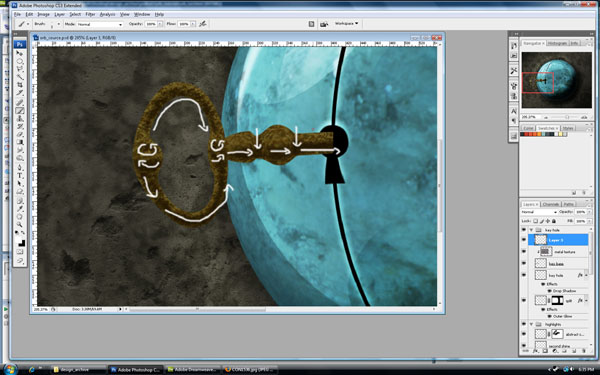Collapse the key hole layer group

click(x=532, y=230)
